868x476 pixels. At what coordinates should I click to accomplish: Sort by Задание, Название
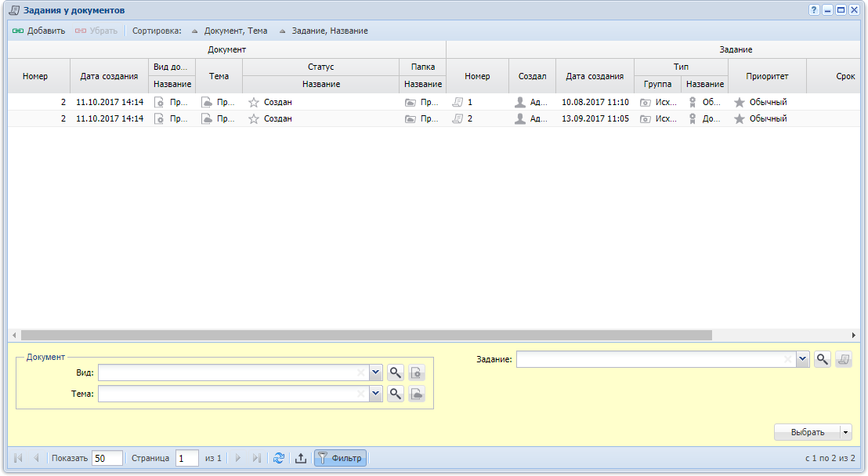click(x=324, y=31)
